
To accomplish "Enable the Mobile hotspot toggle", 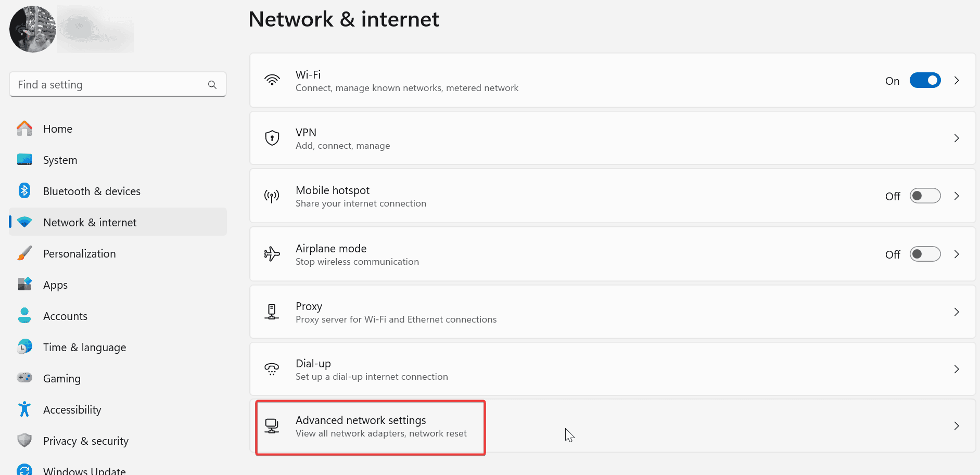I will pos(924,196).
